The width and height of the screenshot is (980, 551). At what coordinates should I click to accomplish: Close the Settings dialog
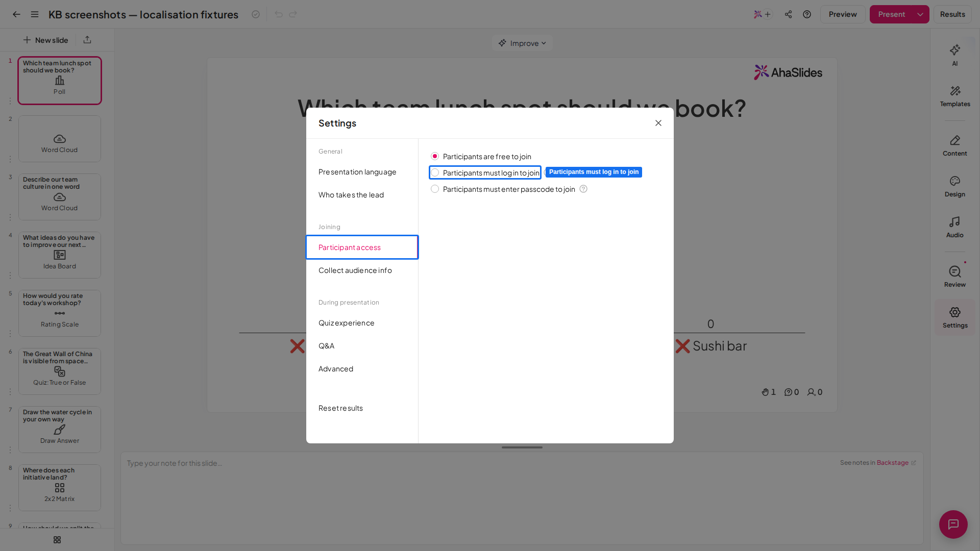pyautogui.click(x=658, y=123)
